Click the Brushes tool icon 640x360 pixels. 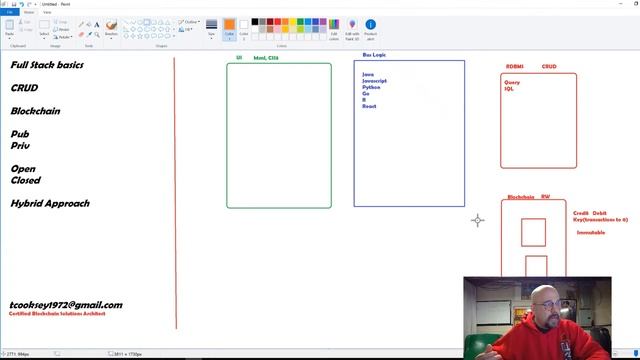[x=111, y=25]
